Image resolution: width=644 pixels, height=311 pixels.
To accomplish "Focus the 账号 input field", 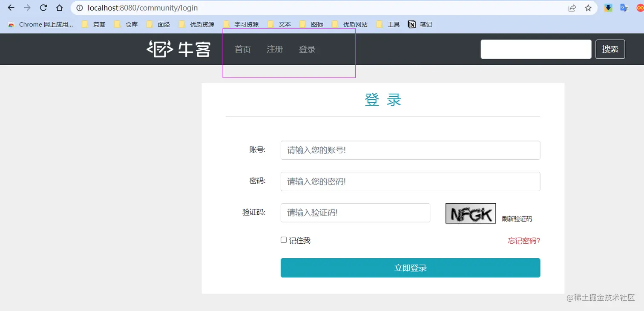I will tap(410, 150).
